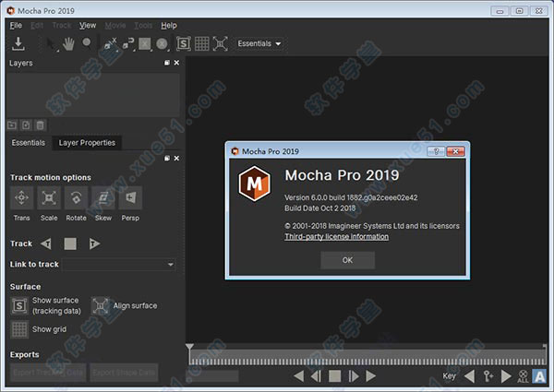Select the Create X-Spline layer tool
554x392 pixels.
[110, 44]
